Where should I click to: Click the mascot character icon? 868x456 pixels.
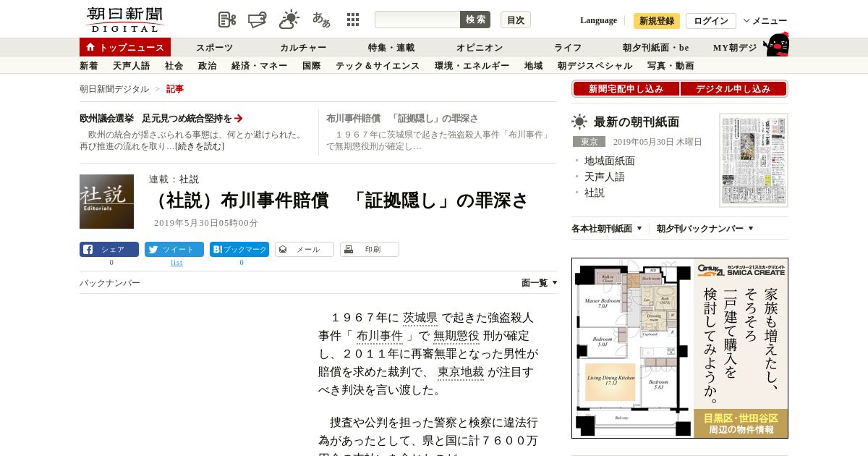tap(776, 45)
